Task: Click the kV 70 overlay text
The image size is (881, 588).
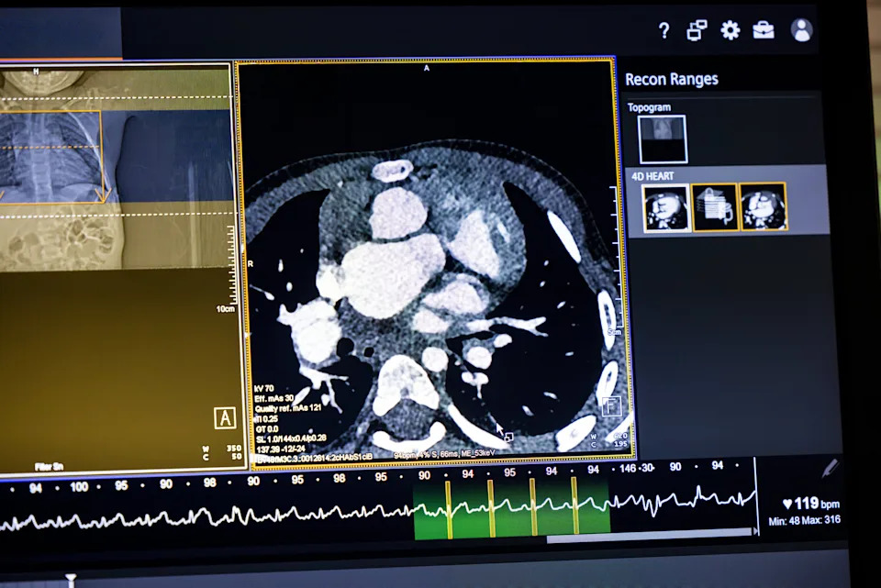Action: coord(264,388)
